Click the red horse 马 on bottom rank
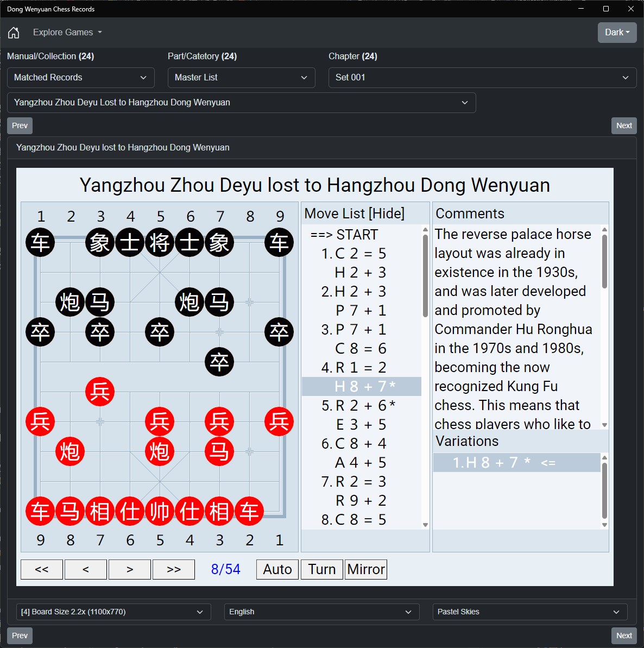The image size is (644, 648). click(70, 511)
